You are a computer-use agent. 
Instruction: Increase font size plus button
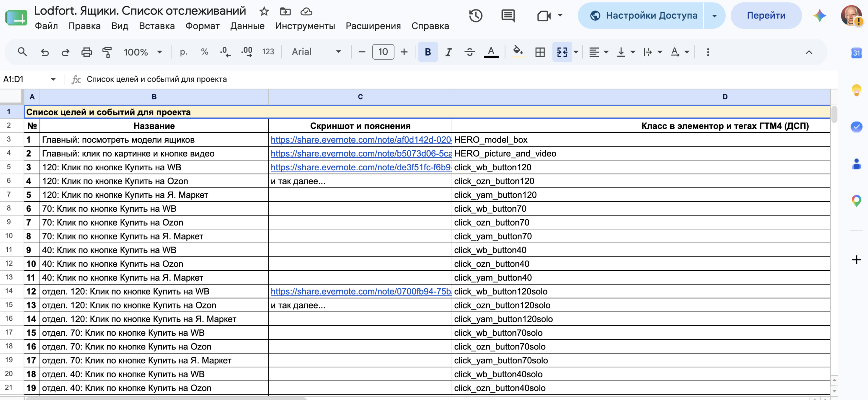pyautogui.click(x=404, y=52)
